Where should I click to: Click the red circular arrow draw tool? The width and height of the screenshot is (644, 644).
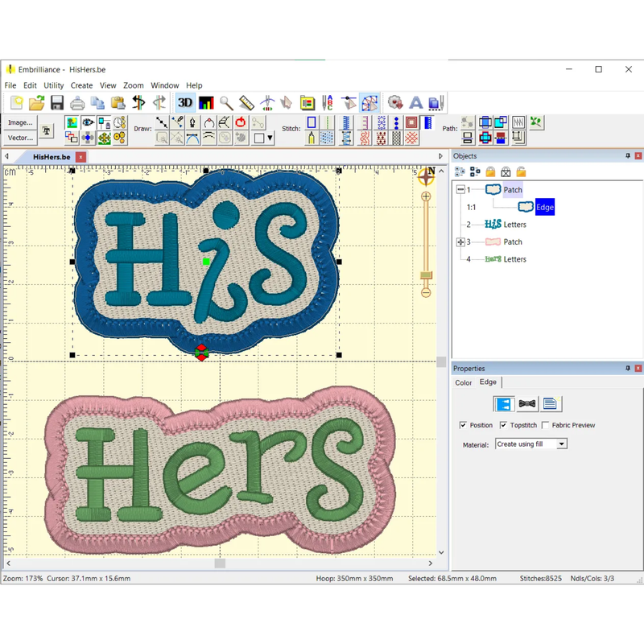[241, 122]
